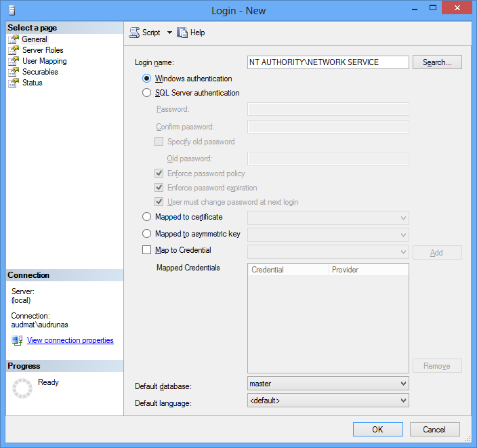Click the Password input field
The height and width of the screenshot is (448, 477).
pos(328,109)
